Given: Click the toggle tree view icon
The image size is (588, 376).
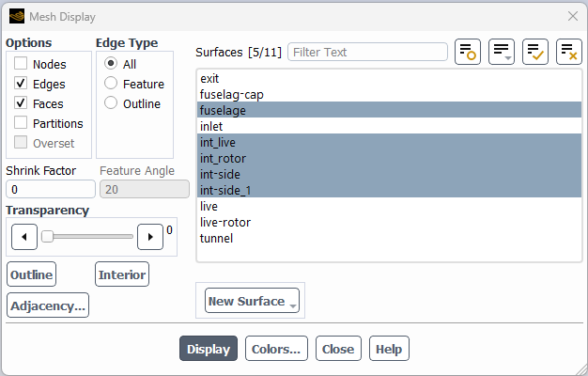Looking at the screenshot, I should point(468,52).
